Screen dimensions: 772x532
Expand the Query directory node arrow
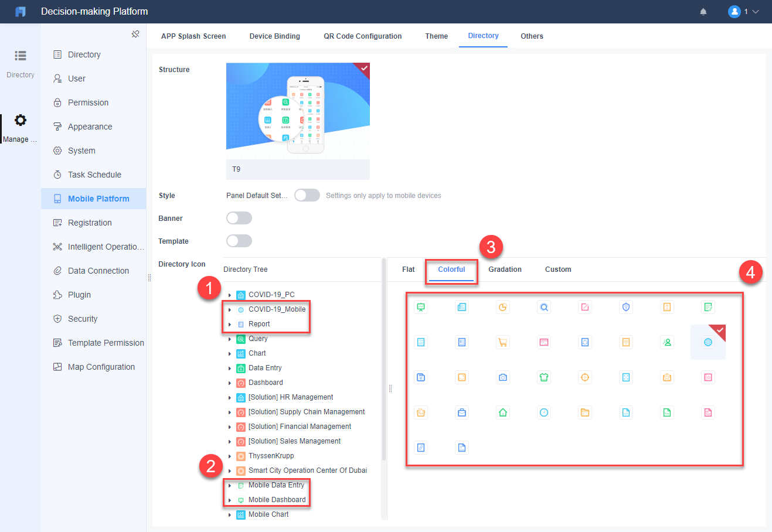[x=230, y=339]
